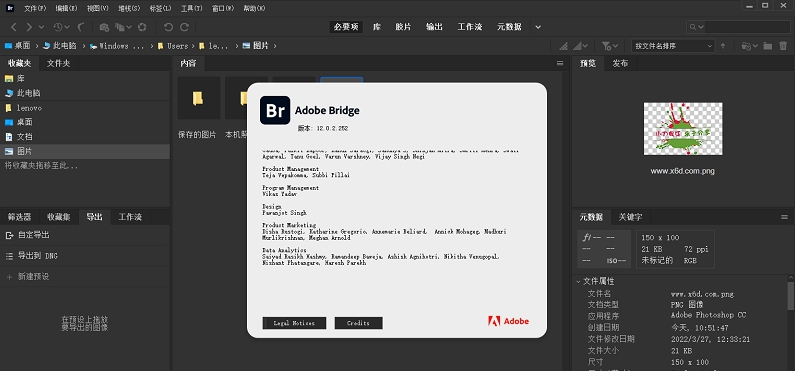
Task: Rotate 90° counterclockwise icon
Action: pos(168,27)
